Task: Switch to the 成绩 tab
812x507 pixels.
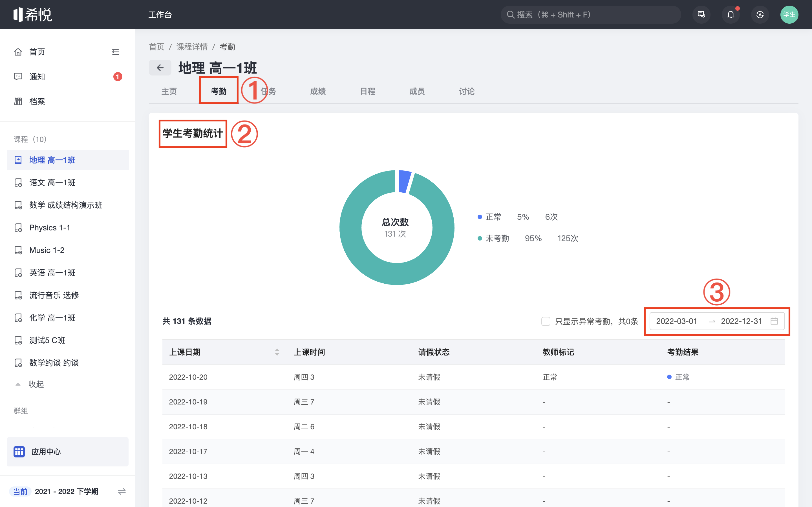Action: click(x=318, y=91)
